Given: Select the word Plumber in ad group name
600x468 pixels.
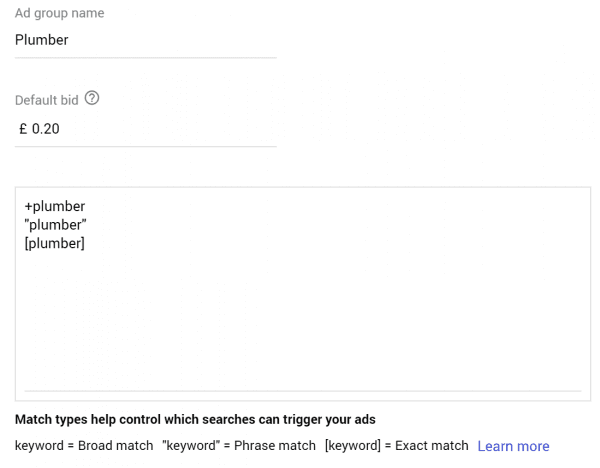Looking at the screenshot, I should (x=42, y=40).
